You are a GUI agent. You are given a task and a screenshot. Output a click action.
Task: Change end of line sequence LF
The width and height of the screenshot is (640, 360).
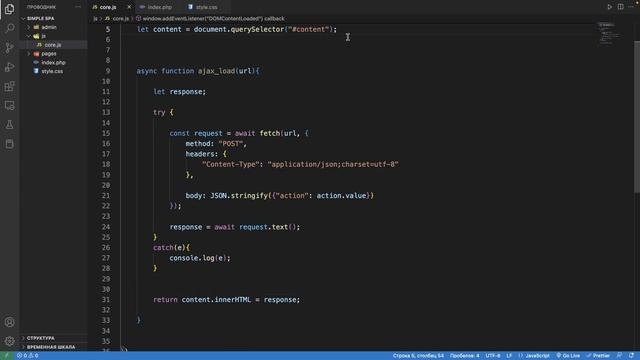[x=509, y=356]
